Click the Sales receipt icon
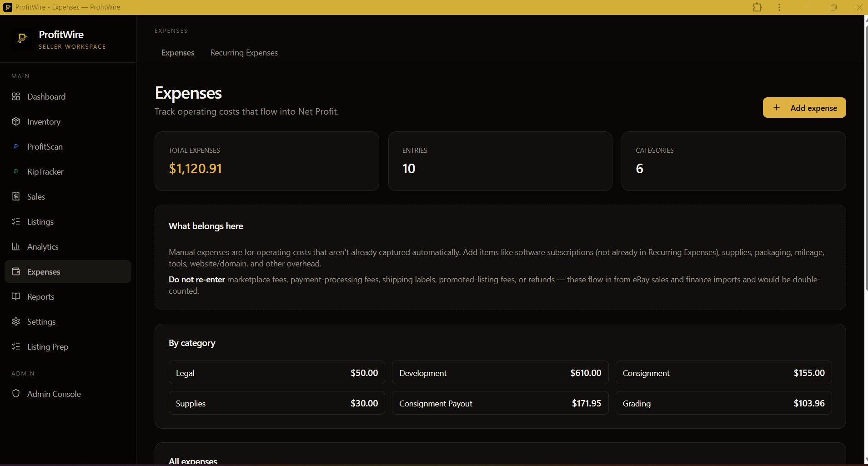This screenshot has height=466, width=868. pyautogui.click(x=16, y=196)
